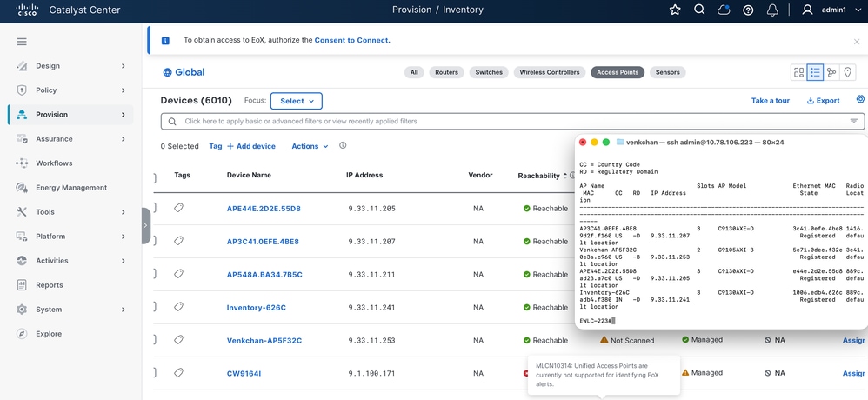Select checkbox for Venkchan-AP5F32C row
Screen dimensions: 868x400
coord(155,340)
